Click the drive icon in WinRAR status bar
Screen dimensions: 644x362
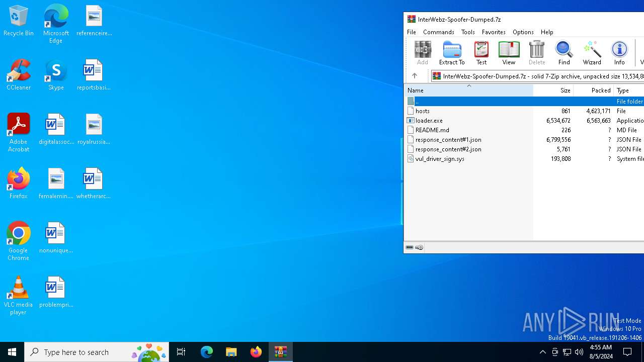point(410,247)
